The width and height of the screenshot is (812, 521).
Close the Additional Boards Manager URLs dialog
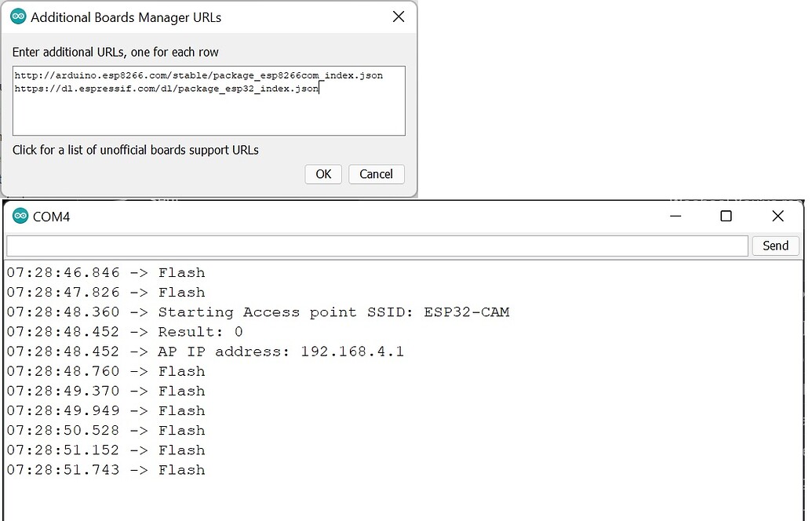click(x=399, y=16)
